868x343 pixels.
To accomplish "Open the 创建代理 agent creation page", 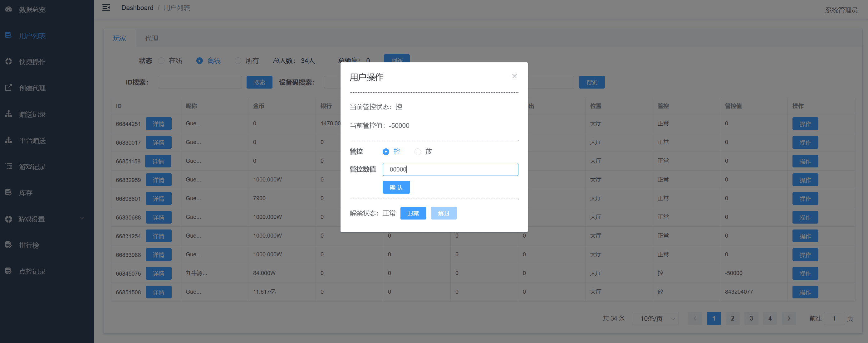I will click(32, 88).
